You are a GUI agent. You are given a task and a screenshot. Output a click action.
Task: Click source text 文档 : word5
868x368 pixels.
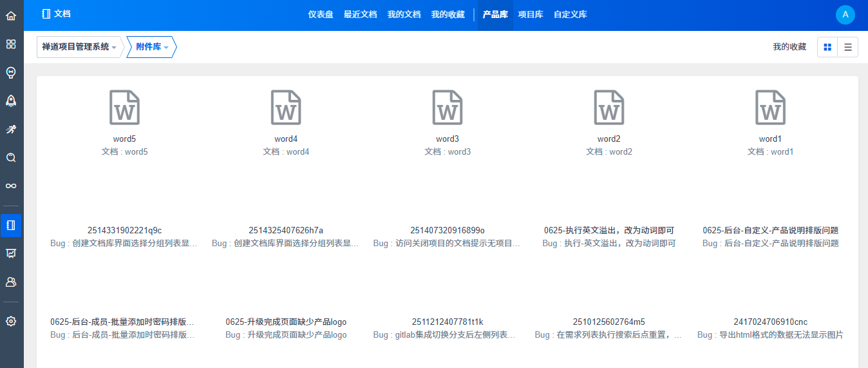point(124,151)
